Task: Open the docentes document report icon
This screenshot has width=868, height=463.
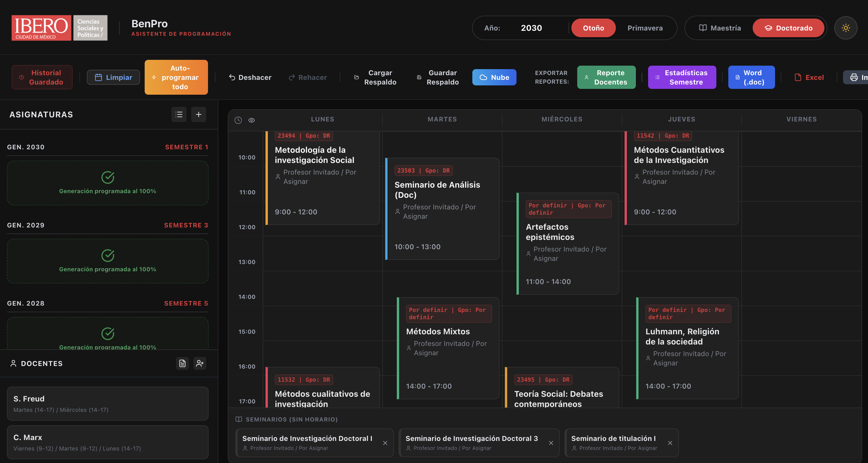Action: (182, 363)
